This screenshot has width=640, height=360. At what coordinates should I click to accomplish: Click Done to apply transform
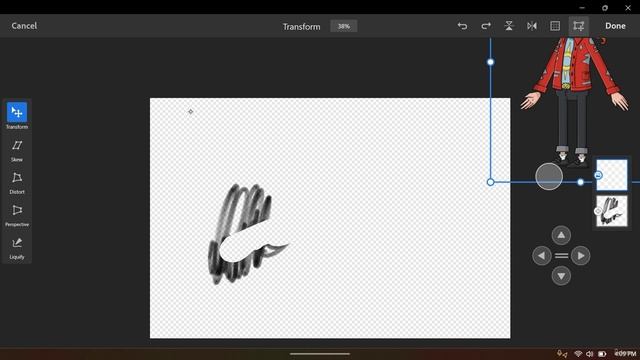[615, 26]
